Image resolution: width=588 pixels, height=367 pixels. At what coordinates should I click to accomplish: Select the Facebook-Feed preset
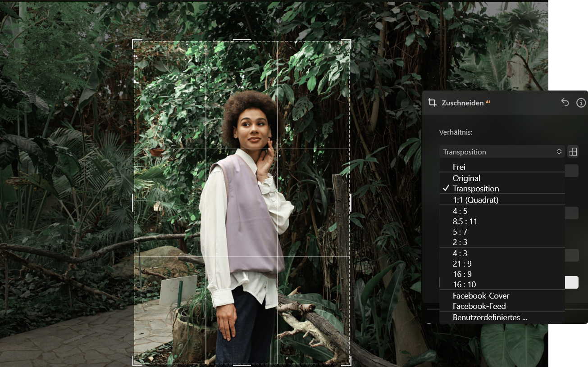click(x=502, y=306)
